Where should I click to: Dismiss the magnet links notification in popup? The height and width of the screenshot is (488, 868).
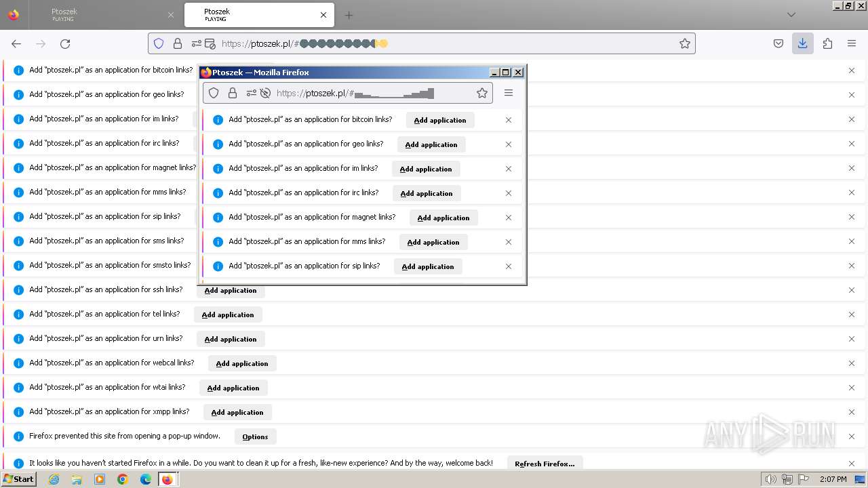(509, 218)
